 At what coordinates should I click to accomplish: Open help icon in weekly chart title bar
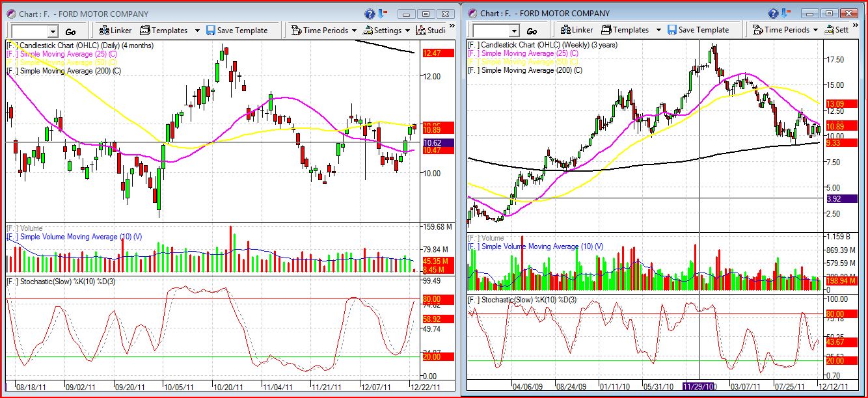click(x=773, y=13)
